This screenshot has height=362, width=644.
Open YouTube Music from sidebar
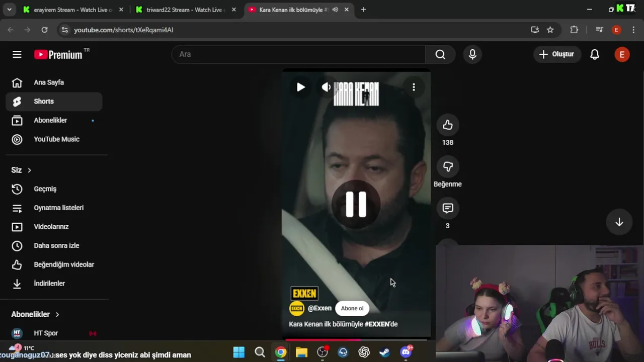point(54,139)
